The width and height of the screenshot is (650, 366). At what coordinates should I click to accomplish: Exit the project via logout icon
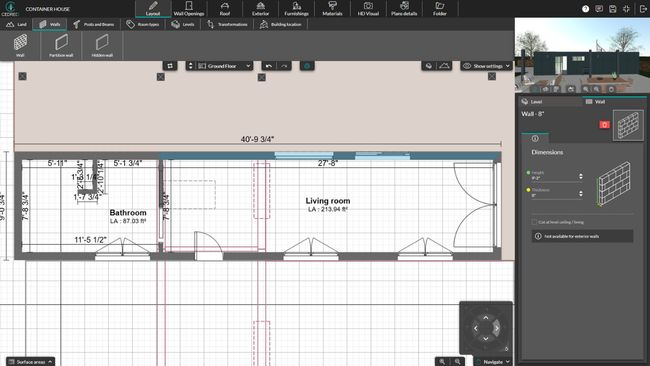(643, 9)
